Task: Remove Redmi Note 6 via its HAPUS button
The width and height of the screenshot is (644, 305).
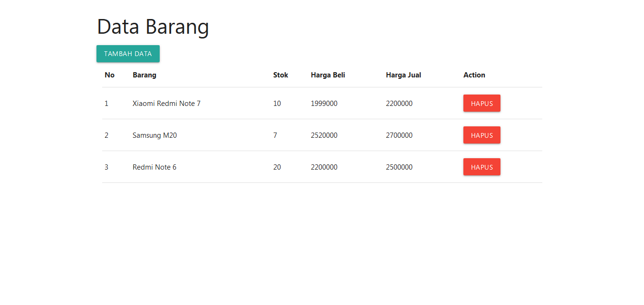Action: click(x=481, y=167)
